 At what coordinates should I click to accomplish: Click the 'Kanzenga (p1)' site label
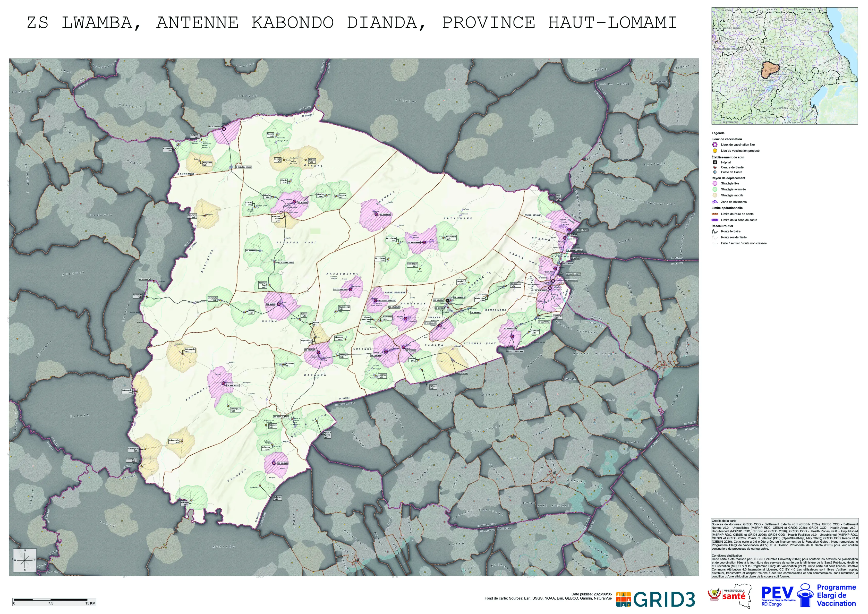(x=558, y=317)
